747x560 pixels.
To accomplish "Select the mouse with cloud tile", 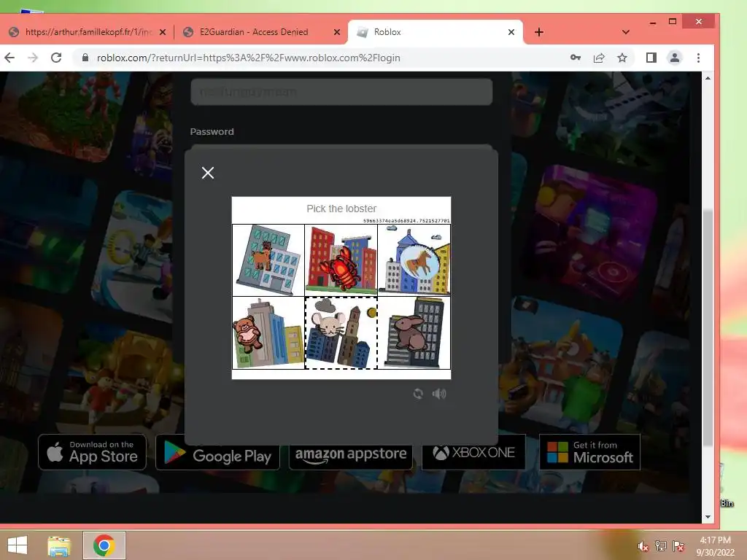I will click(x=341, y=332).
